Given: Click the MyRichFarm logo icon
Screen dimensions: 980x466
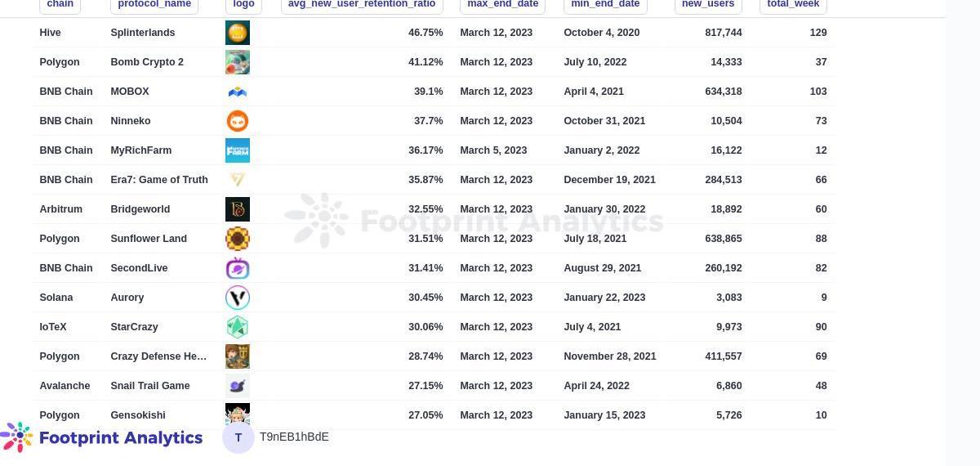Looking at the screenshot, I should [x=237, y=150].
